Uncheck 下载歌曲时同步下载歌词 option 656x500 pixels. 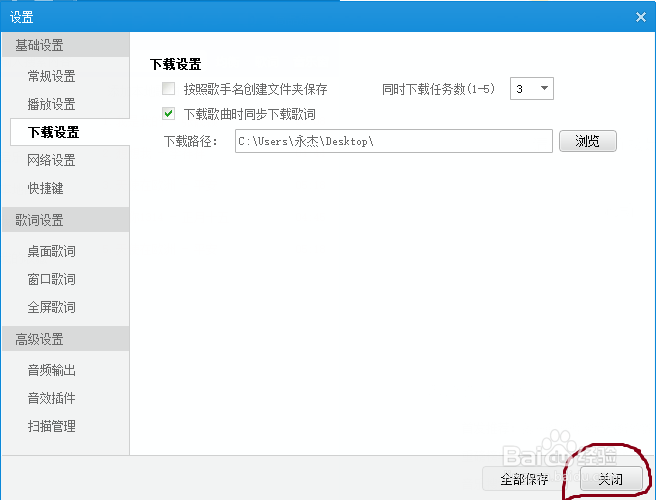[x=169, y=113]
